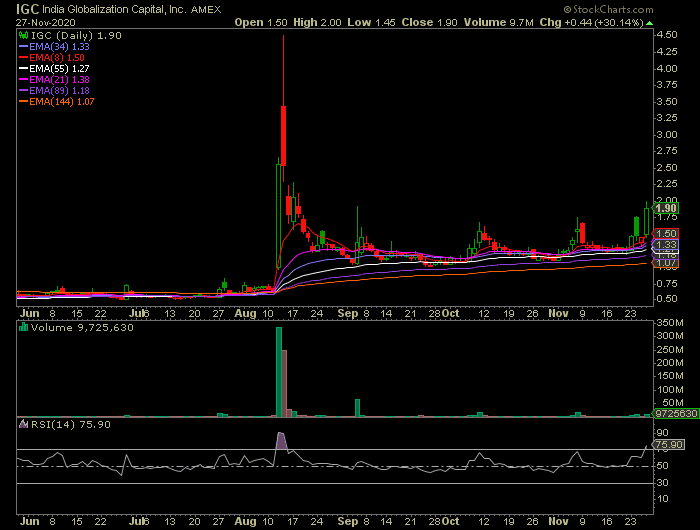This screenshot has height=530, width=700.
Task: Click the AMEX exchange label
Action: 206,9
